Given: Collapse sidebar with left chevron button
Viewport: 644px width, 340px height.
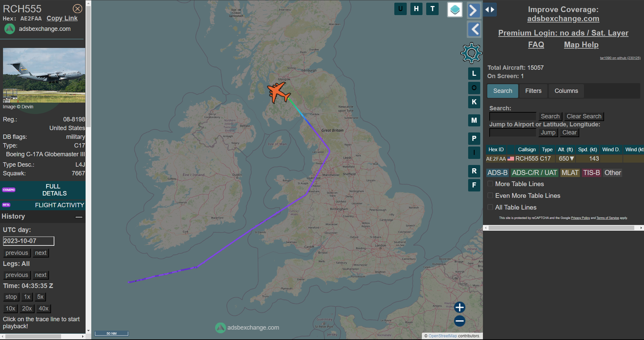Looking at the screenshot, I should [x=474, y=30].
